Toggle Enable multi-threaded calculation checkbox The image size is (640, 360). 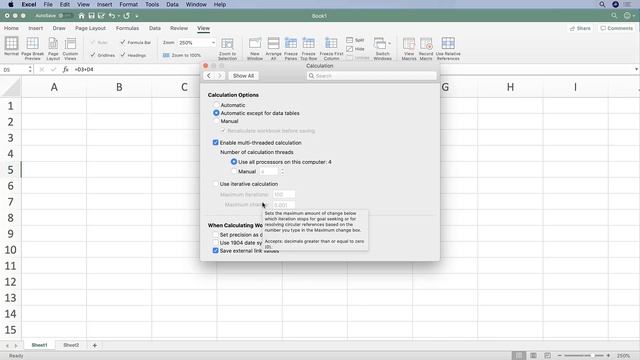(216, 142)
